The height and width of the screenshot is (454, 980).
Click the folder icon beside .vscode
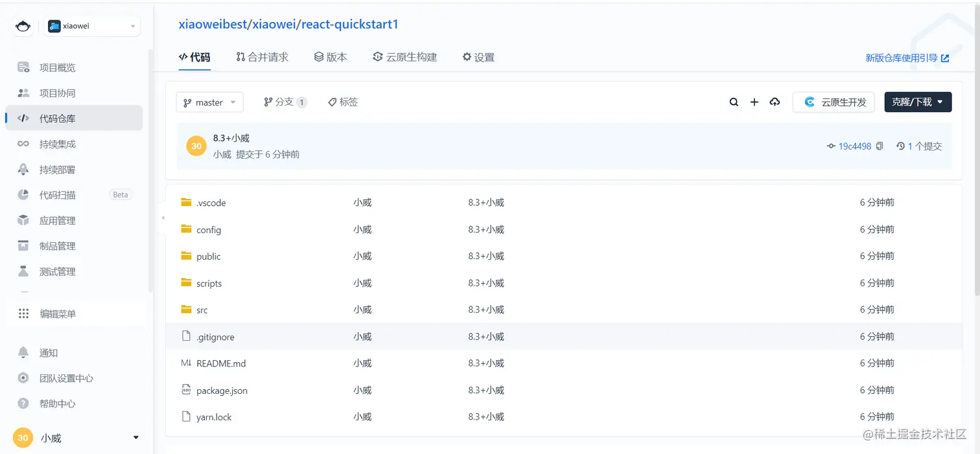click(x=186, y=202)
